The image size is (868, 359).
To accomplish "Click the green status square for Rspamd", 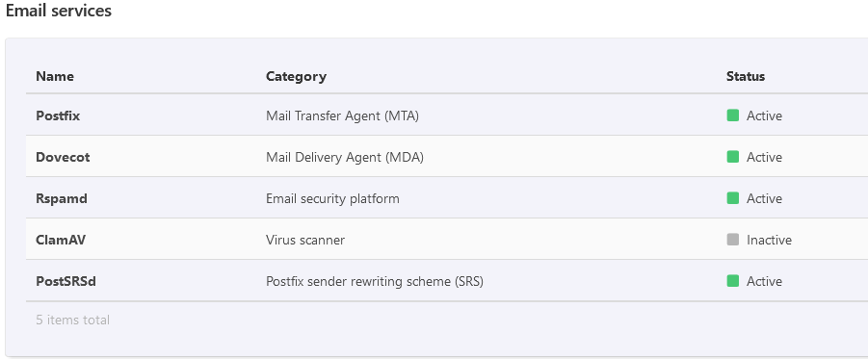I will coord(732,198).
